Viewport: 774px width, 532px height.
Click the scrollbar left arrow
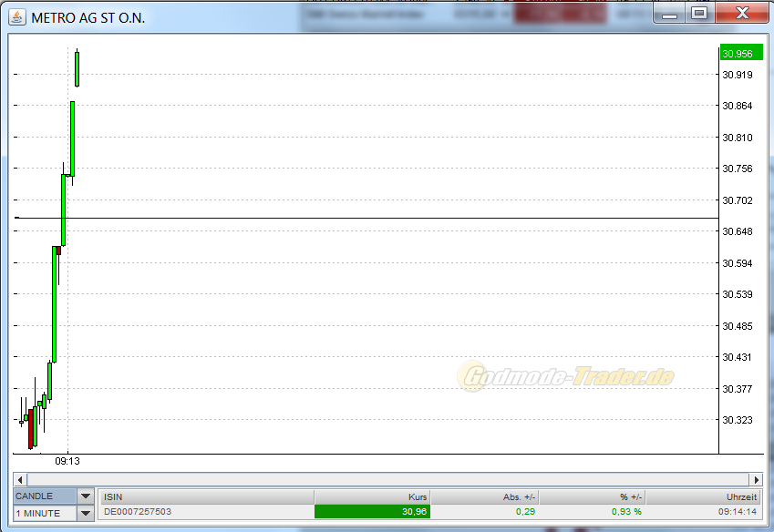pyautogui.click(x=20, y=479)
